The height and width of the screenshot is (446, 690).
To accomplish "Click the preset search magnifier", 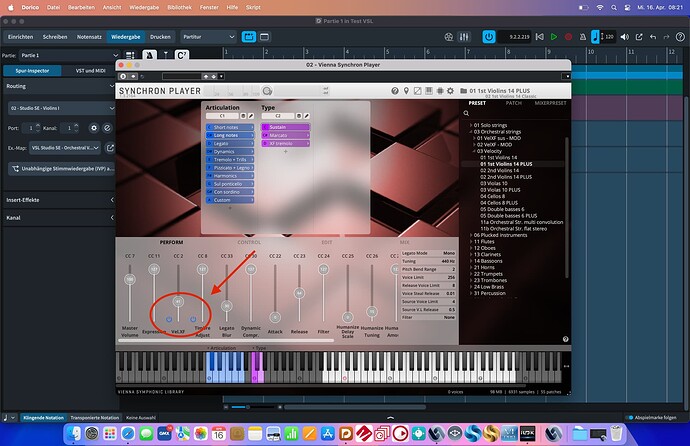I will point(466,113).
